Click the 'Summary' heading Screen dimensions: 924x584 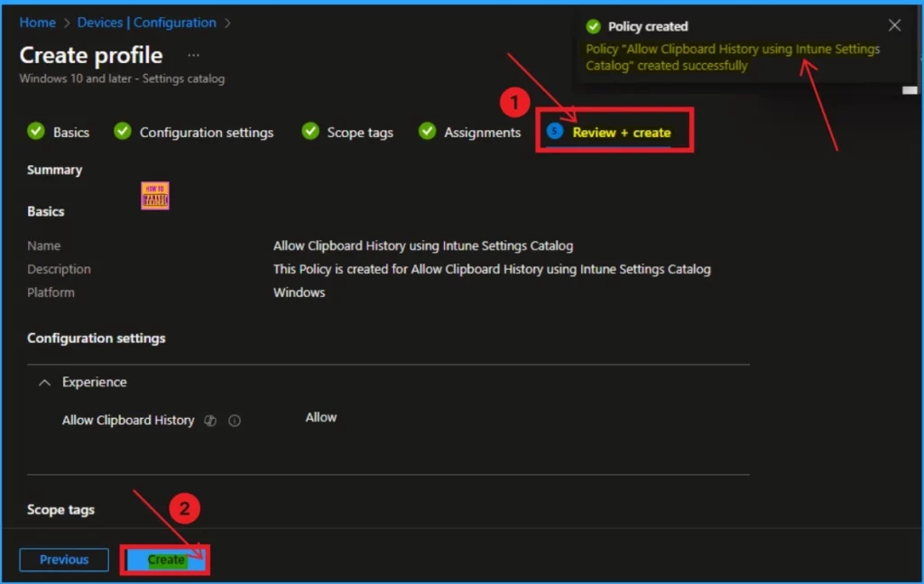click(54, 170)
